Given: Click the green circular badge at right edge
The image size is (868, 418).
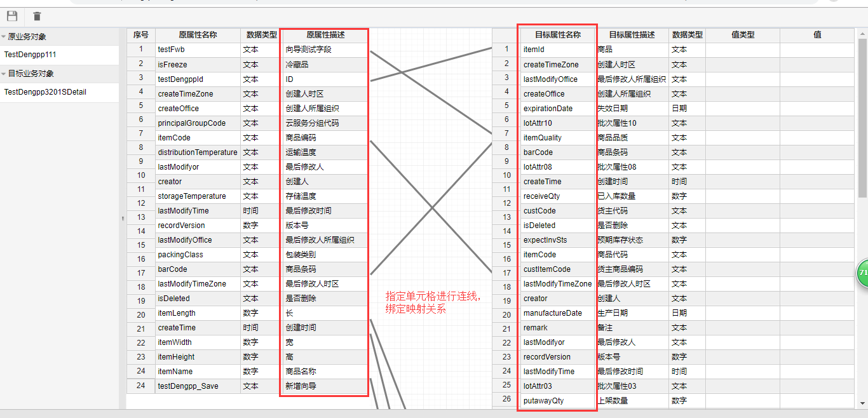Looking at the screenshot, I should (x=862, y=273).
